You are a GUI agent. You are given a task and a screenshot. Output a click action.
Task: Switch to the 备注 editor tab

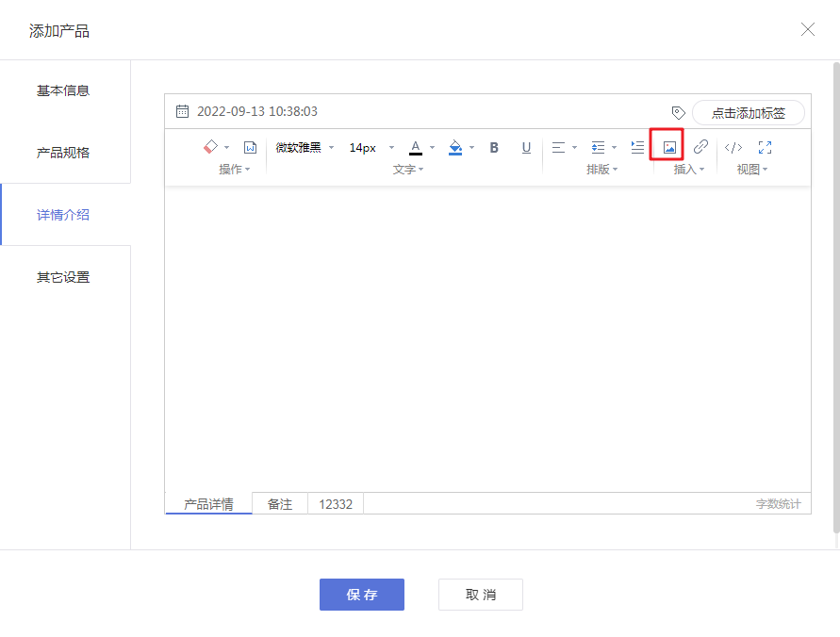[x=280, y=504]
